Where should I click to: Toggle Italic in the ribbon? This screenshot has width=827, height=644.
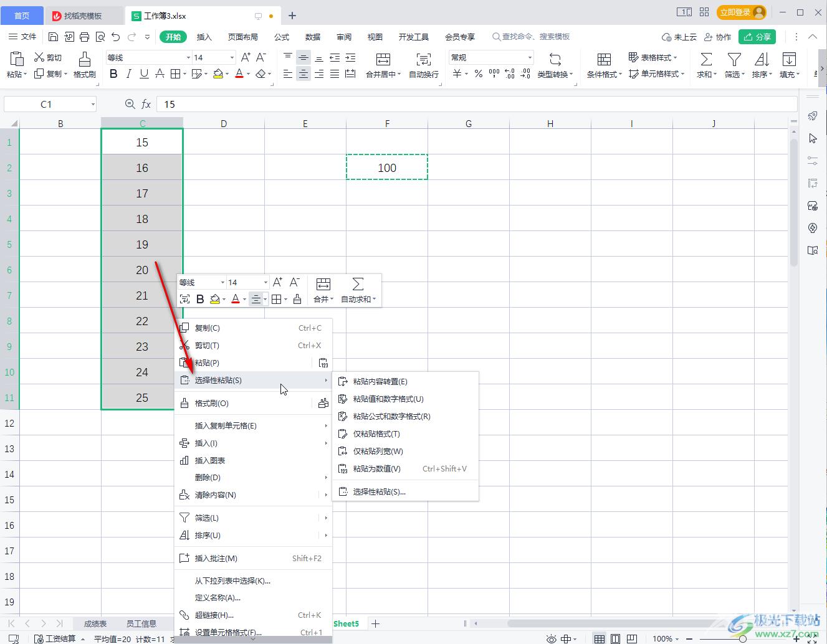pyautogui.click(x=128, y=74)
